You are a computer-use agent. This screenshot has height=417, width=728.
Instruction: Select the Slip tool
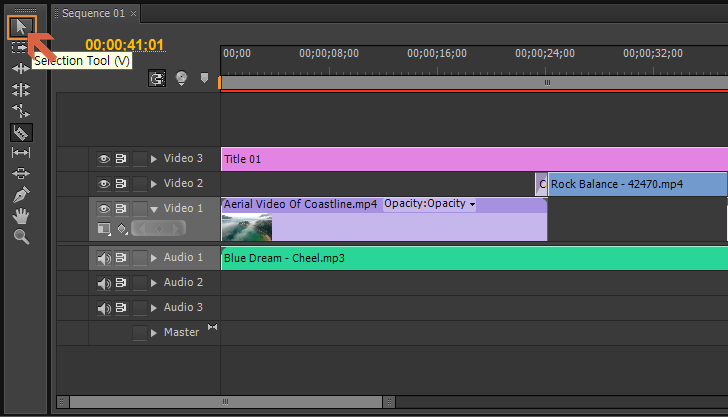pyautogui.click(x=21, y=152)
